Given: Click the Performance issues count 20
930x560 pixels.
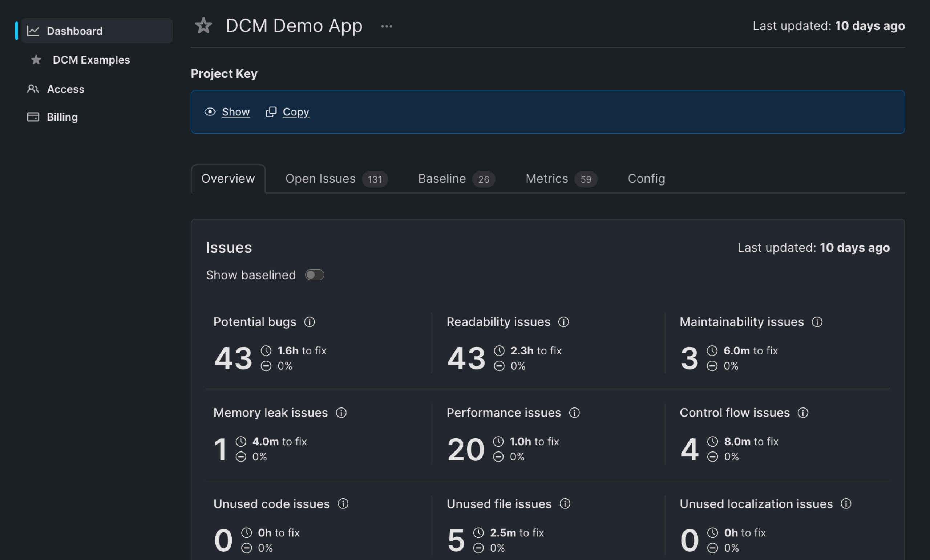Looking at the screenshot, I should [x=466, y=450].
